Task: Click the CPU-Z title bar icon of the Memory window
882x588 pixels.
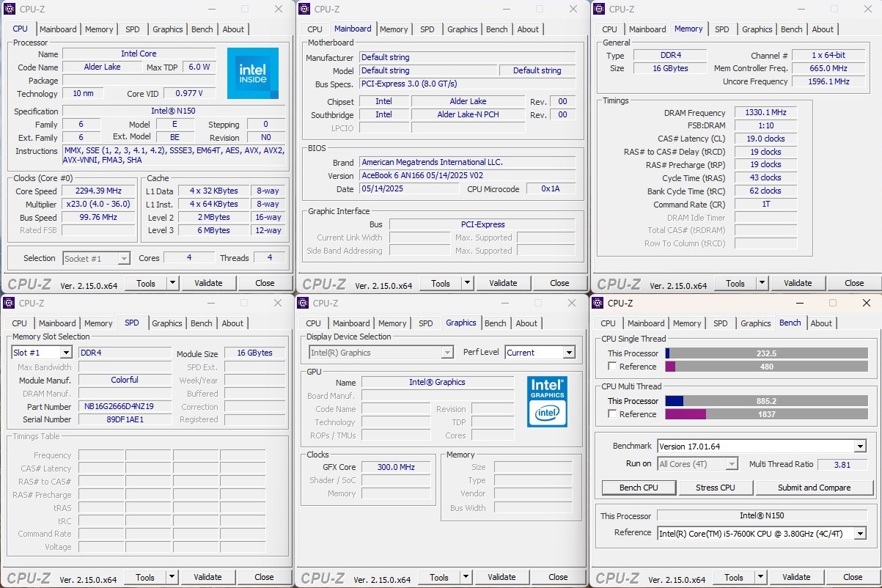Action: [x=599, y=9]
